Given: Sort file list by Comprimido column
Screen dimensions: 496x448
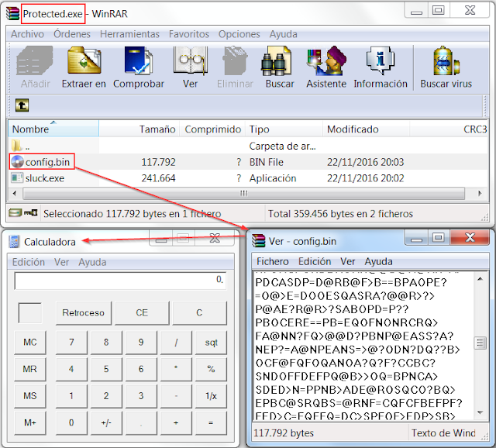Looking at the screenshot, I should click(x=212, y=129).
